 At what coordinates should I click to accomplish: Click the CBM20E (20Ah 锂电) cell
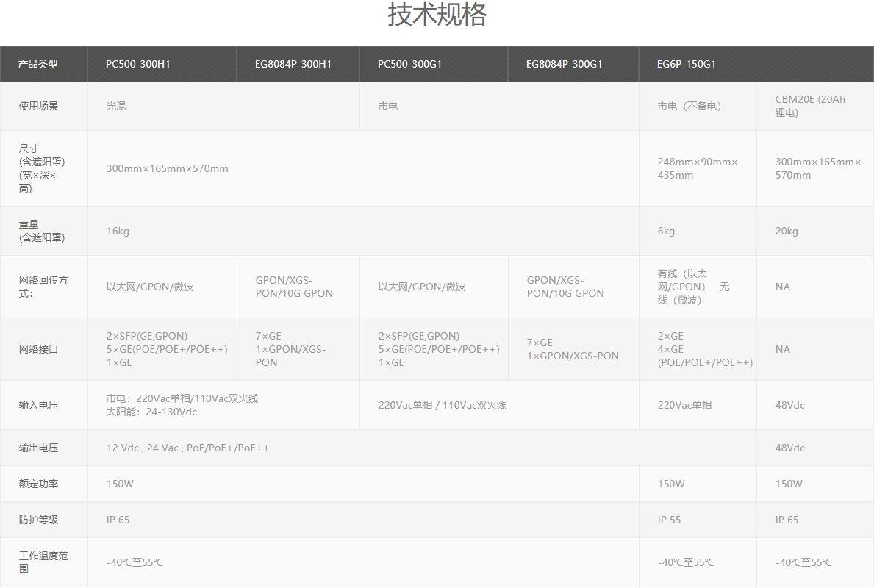(815, 106)
